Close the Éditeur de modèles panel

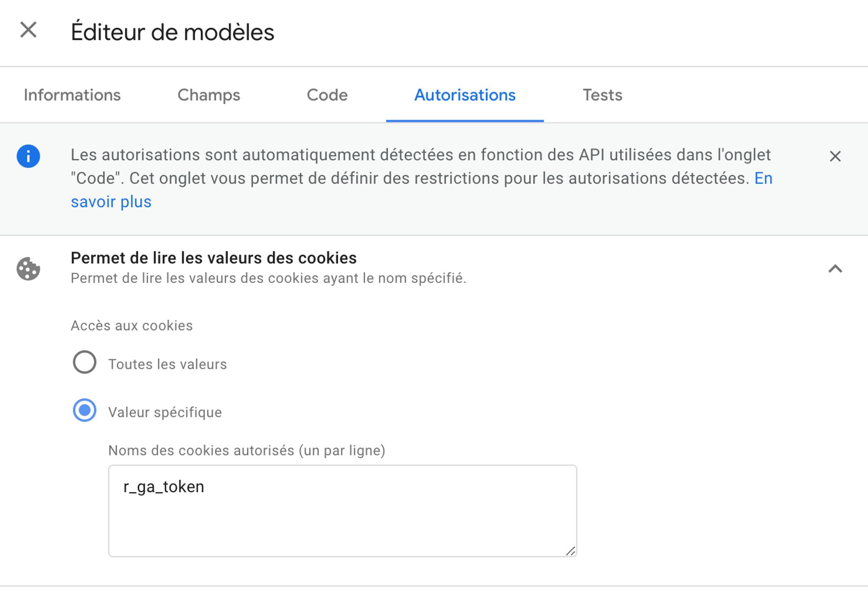pyautogui.click(x=28, y=30)
